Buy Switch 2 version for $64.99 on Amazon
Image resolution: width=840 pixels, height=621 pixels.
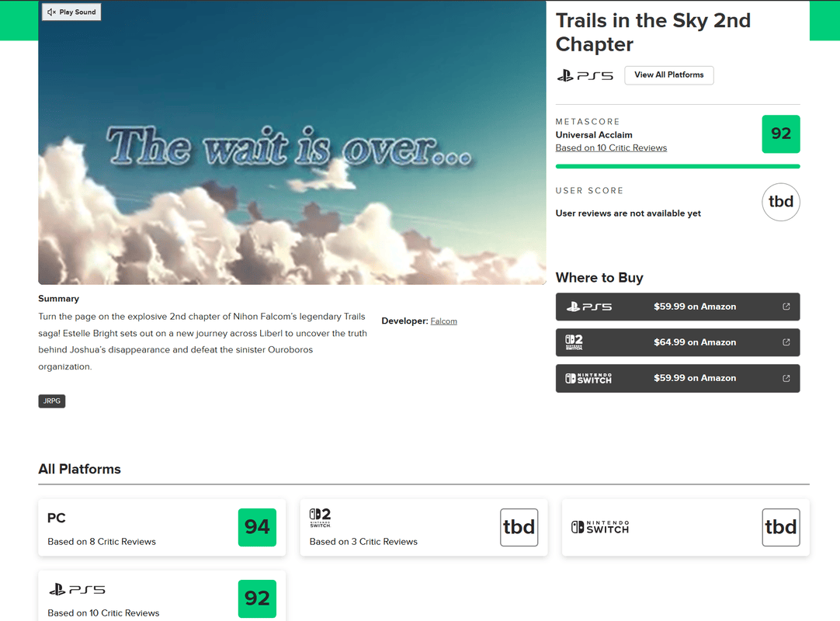(678, 342)
